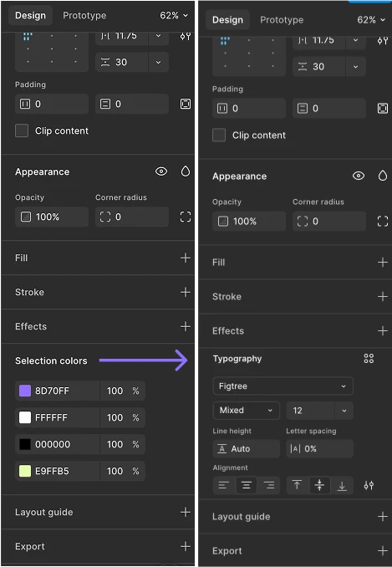Enable Clip content checkbox in left panel
This screenshot has height=567, width=392.
[22, 130]
